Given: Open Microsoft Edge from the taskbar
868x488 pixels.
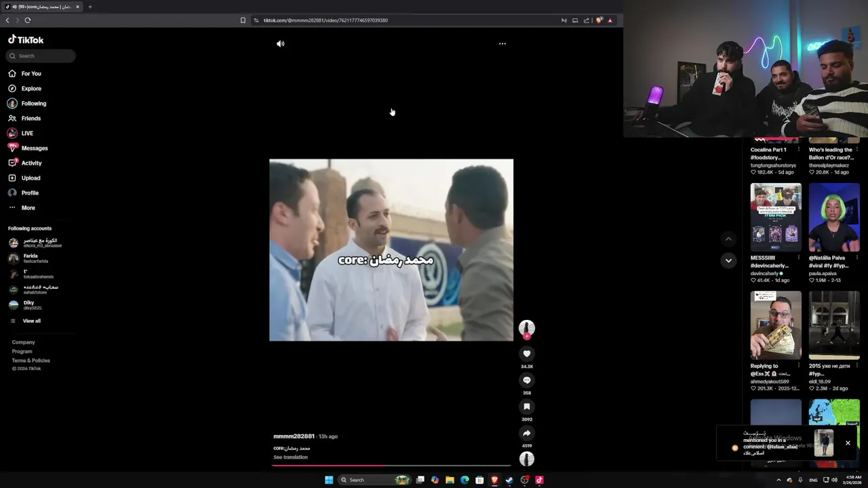Looking at the screenshot, I should (465, 480).
